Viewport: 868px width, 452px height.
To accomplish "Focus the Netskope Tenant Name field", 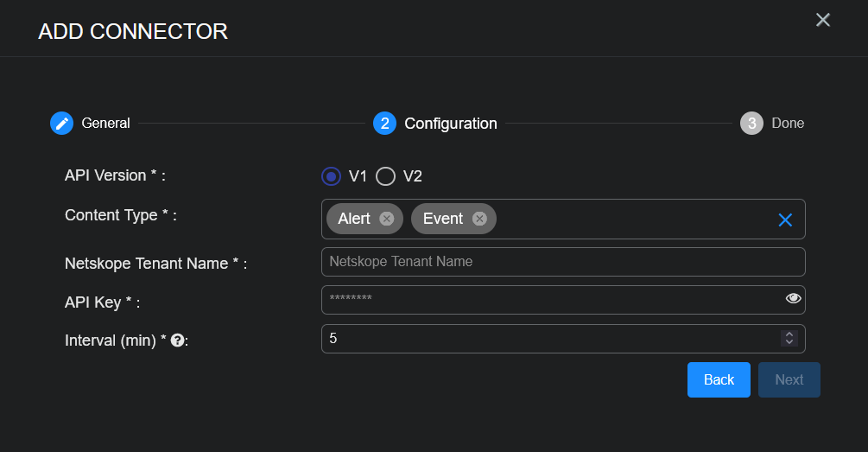I will 562,262.
